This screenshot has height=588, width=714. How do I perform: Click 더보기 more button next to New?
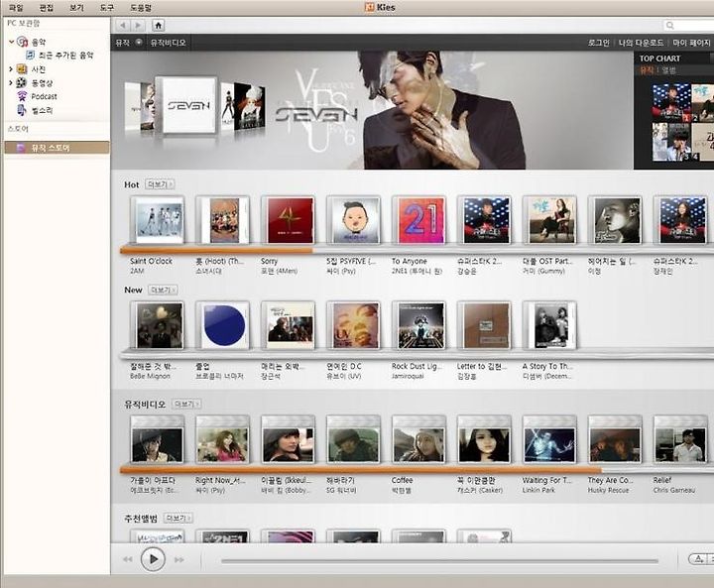point(163,290)
